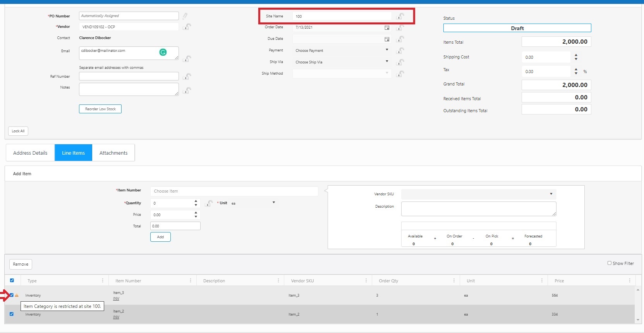Click the Reorder Low Stock button
644x333 pixels.
(100, 109)
